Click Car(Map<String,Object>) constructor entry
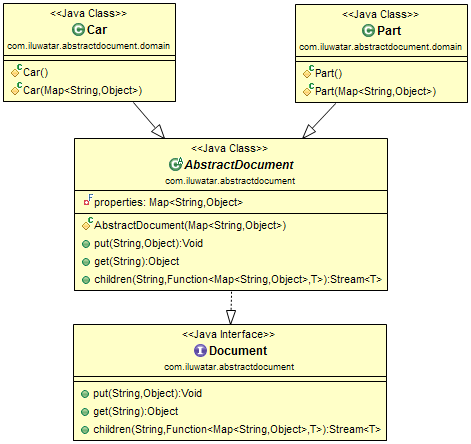Image resolution: width=471 pixels, height=444 pixels. [82, 90]
